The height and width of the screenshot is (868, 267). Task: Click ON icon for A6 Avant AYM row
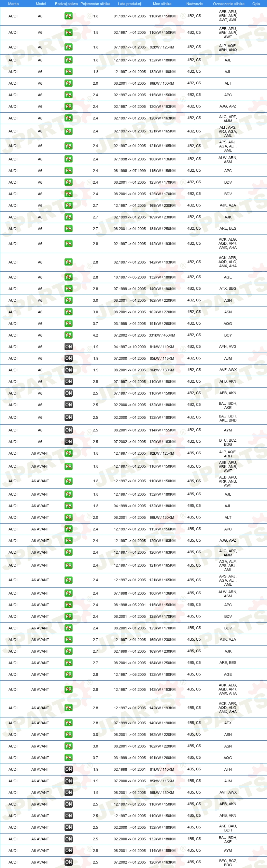pos(68,851)
